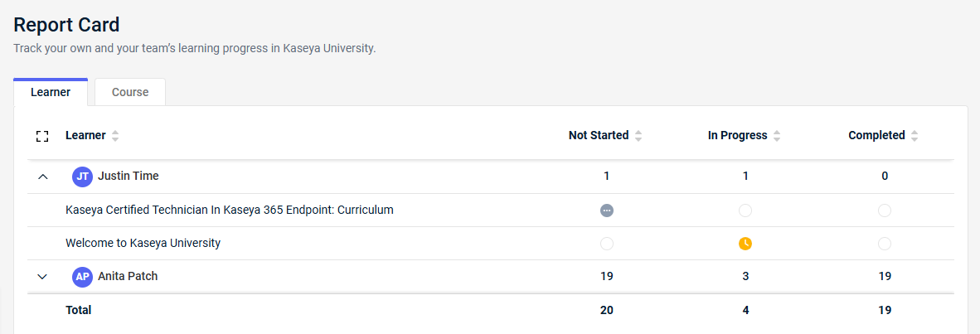Click the yellow clock in-progress icon for Welcome course

pyautogui.click(x=745, y=244)
